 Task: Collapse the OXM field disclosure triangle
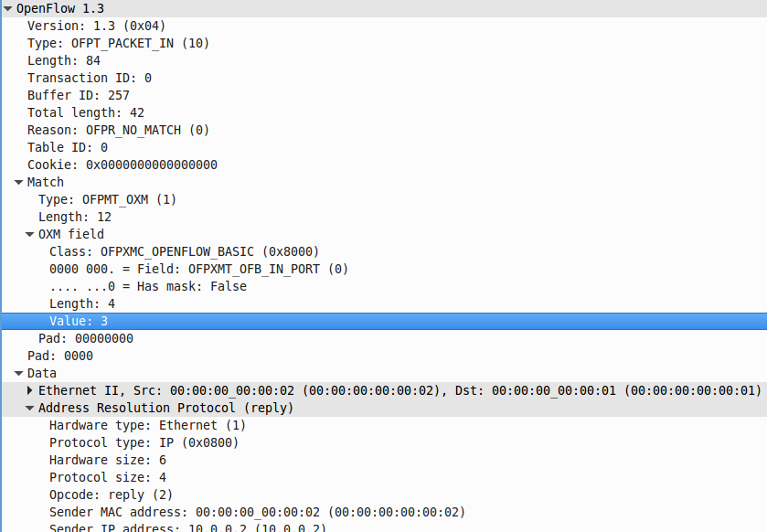(29, 234)
